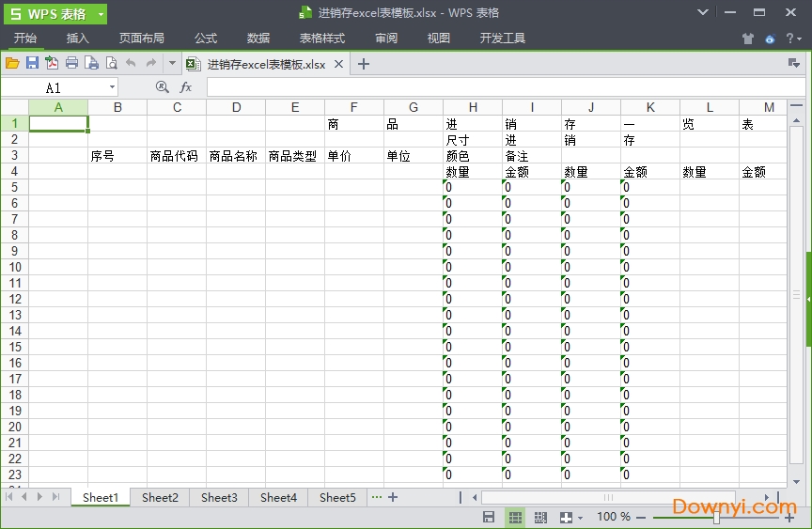Click the Undo arrow icon
This screenshot has height=529, width=812.
131,63
